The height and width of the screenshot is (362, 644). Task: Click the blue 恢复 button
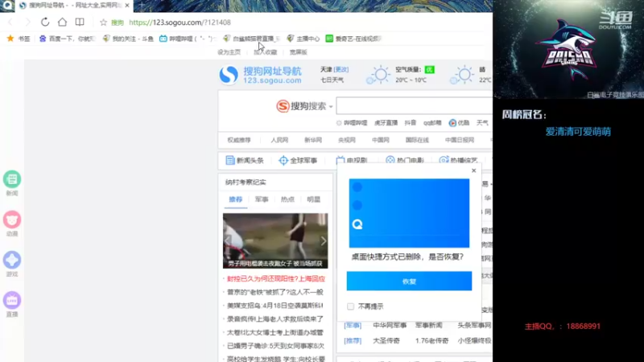[x=409, y=281]
